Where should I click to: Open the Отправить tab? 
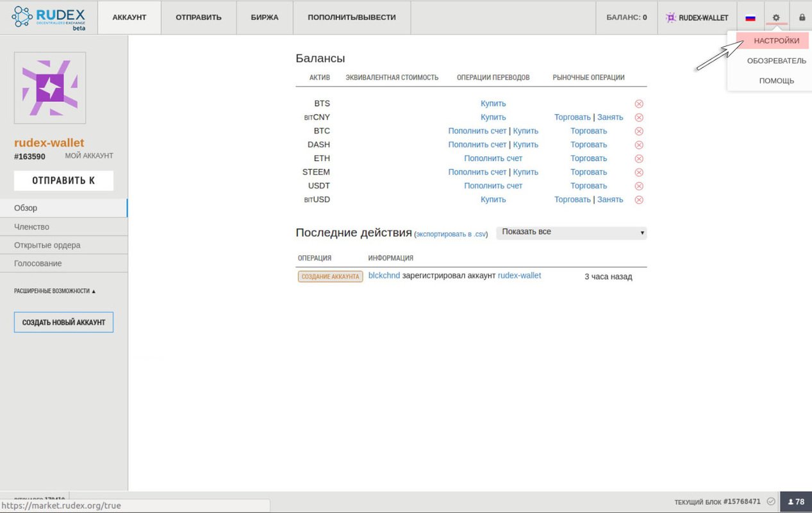click(199, 17)
